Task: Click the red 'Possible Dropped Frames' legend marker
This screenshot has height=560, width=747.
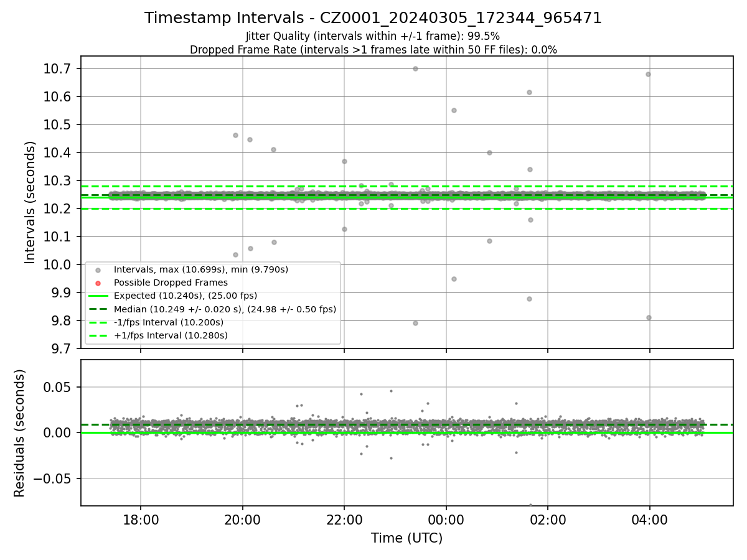Action: (98, 283)
